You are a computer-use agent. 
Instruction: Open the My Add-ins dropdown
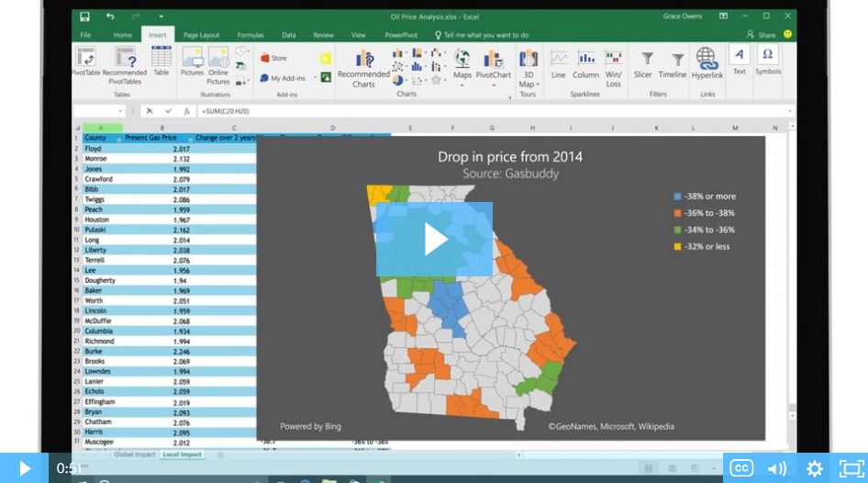click(x=315, y=78)
